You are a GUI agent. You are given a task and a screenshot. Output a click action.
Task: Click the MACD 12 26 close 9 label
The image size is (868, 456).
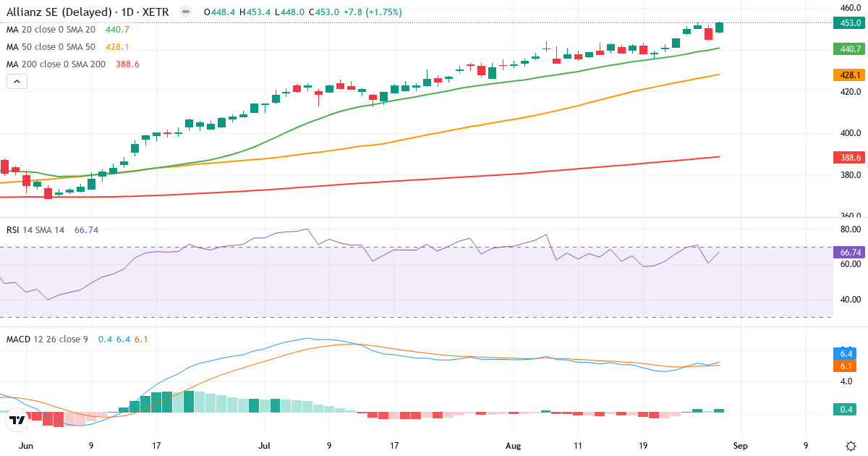(47, 339)
